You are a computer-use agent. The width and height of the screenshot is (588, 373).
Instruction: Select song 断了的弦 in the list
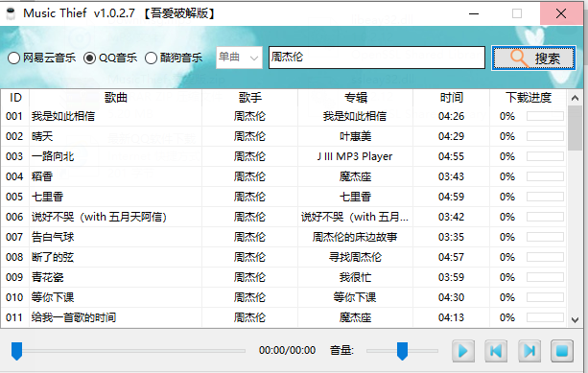coord(53,257)
